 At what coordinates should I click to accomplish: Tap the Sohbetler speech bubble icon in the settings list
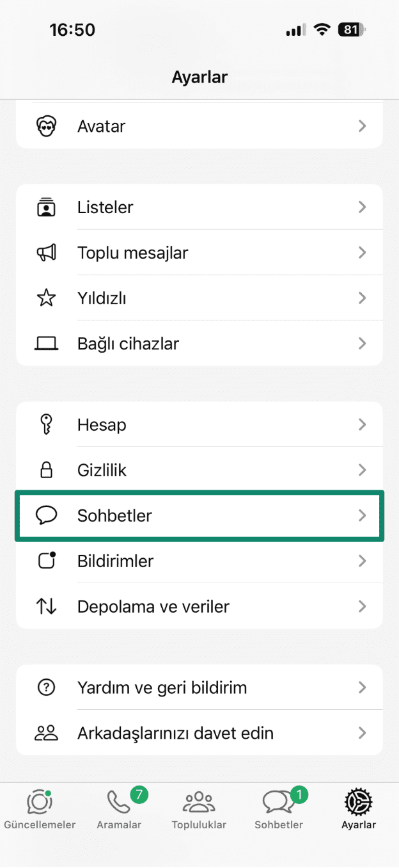pyautogui.click(x=46, y=515)
